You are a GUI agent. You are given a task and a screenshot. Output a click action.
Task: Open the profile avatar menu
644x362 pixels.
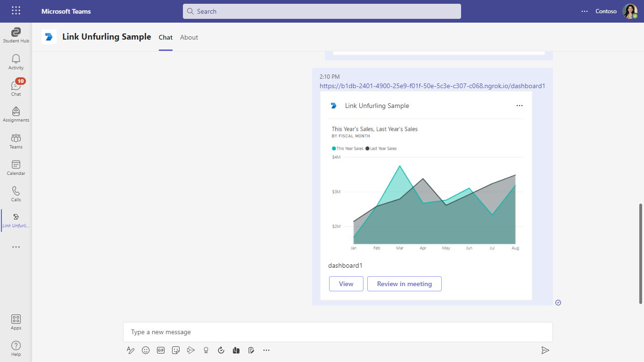[x=630, y=11]
